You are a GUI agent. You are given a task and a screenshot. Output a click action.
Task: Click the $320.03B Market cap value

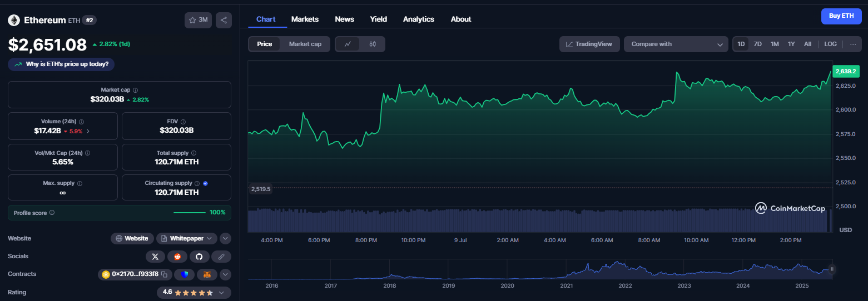pos(107,99)
